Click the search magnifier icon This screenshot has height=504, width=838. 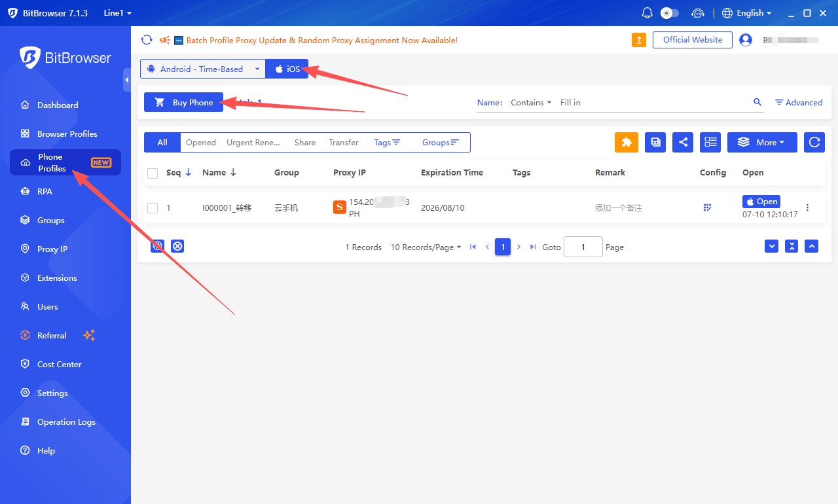pos(757,102)
